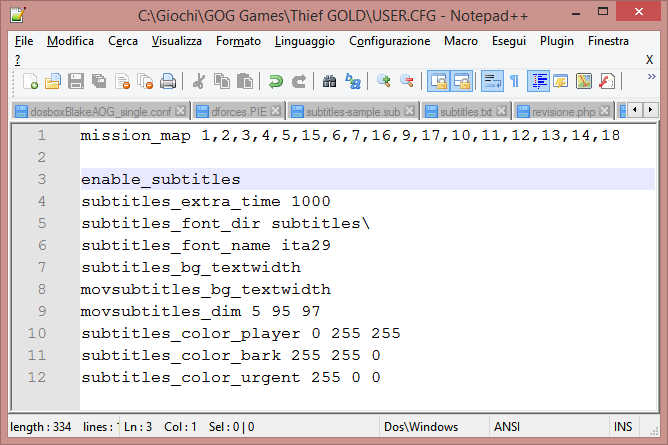Click the Copy toolbar icon
This screenshot has height=445, width=668.
click(x=222, y=81)
